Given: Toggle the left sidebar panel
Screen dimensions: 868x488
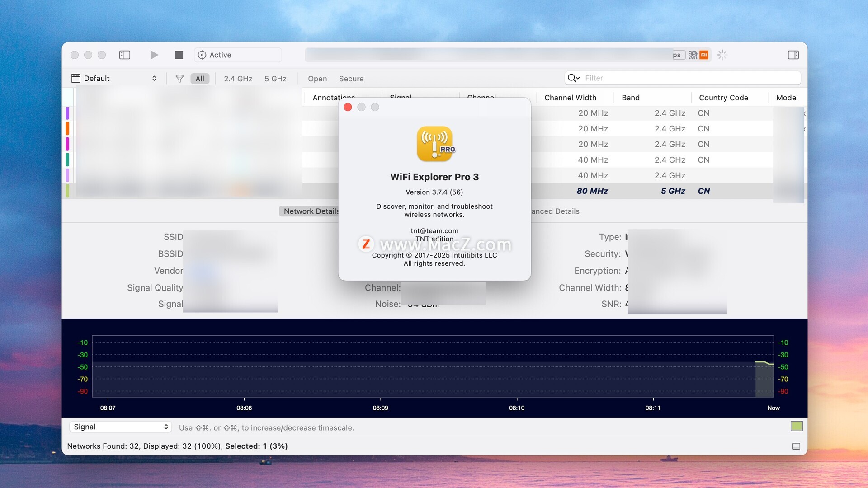Looking at the screenshot, I should click(x=125, y=55).
